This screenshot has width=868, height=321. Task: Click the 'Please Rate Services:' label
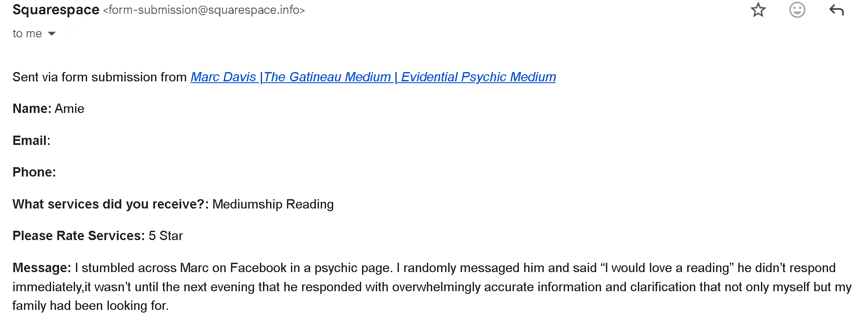click(x=79, y=236)
